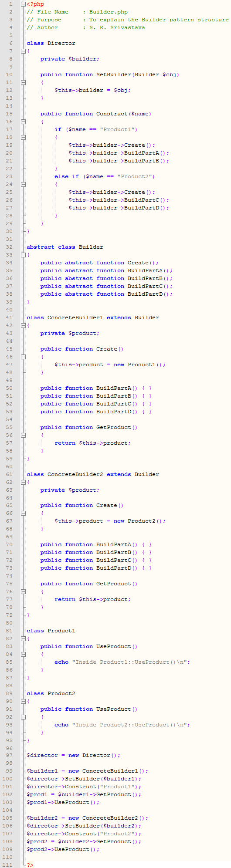Screen dimensions: 231x868
Task: Fold GetProduct() body inside ConcreteBuilder1
Action: tap(23, 435)
